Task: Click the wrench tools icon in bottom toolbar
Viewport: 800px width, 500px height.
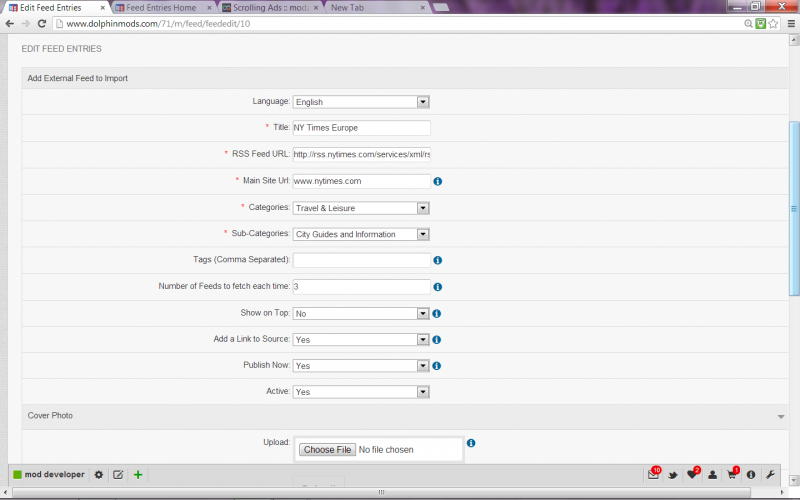Action: pyautogui.click(x=770, y=475)
